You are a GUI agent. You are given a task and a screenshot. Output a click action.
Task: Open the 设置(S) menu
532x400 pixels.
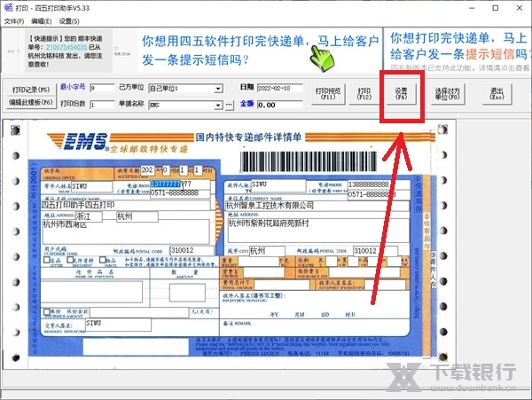click(x=69, y=21)
